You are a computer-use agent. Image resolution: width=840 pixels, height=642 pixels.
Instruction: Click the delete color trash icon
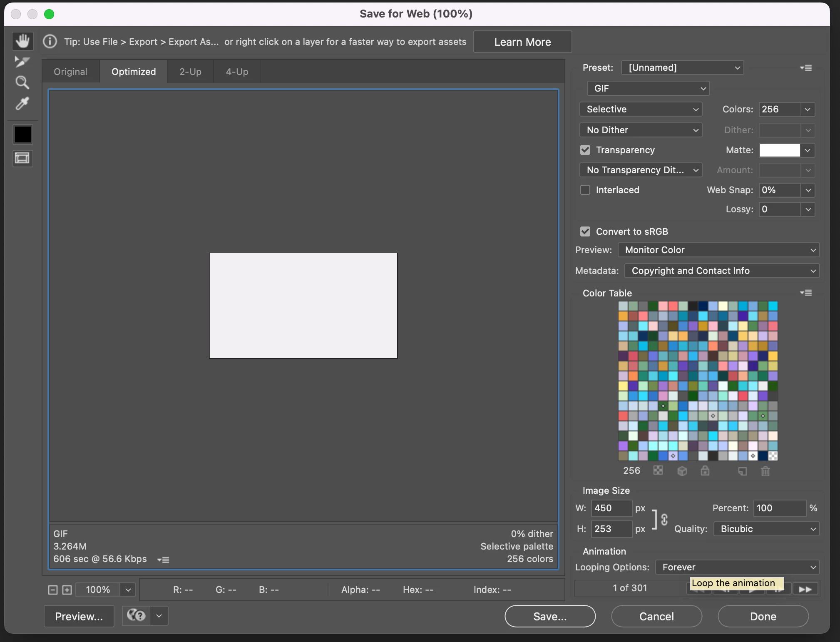pyautogui.click(x=765, y=471)
